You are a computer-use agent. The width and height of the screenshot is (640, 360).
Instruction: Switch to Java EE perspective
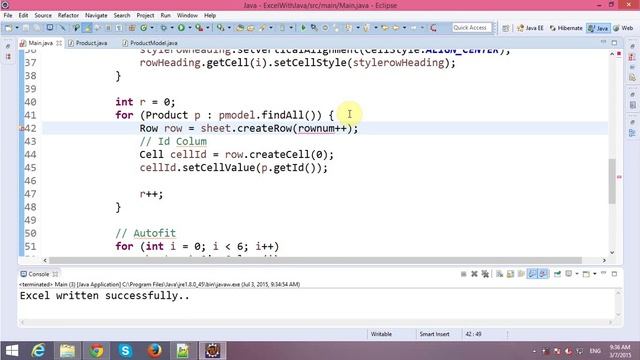530,28
